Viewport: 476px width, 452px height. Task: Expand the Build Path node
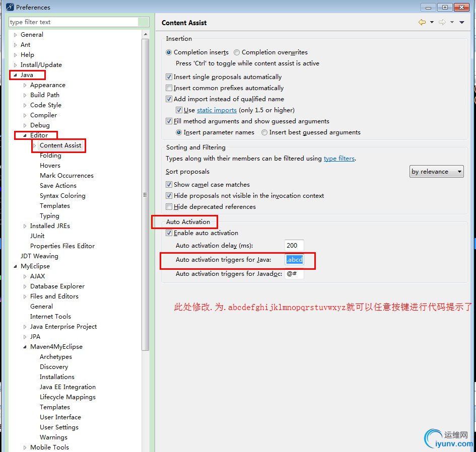tap(25, 95)
